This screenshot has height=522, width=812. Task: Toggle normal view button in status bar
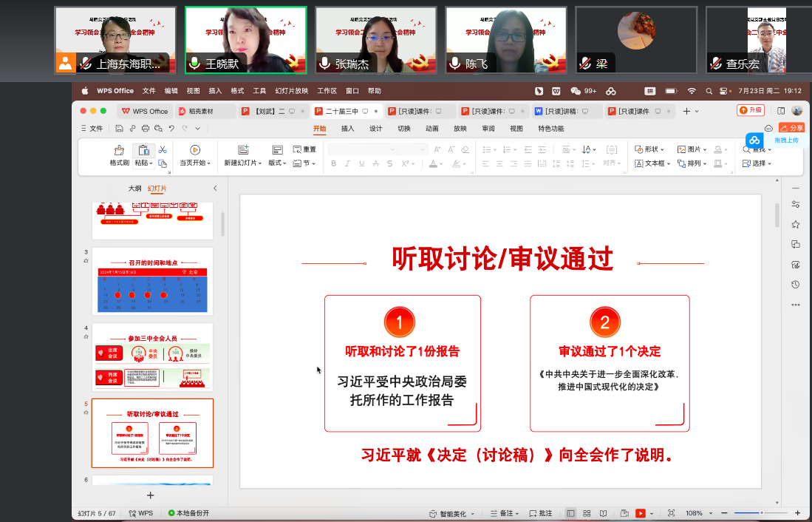[x=570, y=513]
